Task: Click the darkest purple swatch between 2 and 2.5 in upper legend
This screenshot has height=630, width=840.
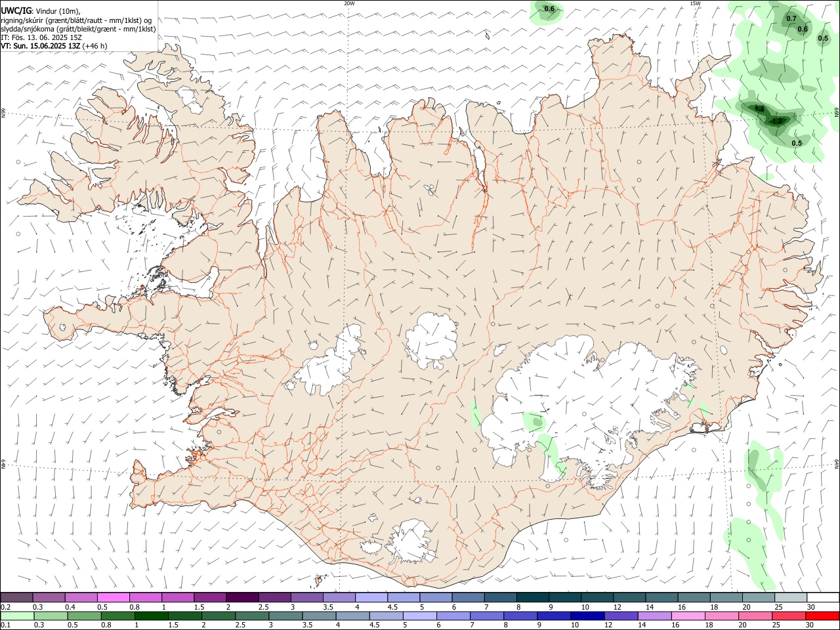Action: coord(242,597)
